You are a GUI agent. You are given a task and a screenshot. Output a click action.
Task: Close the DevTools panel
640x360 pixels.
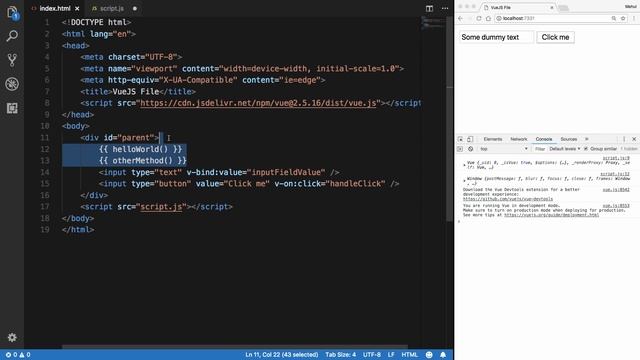634,139
